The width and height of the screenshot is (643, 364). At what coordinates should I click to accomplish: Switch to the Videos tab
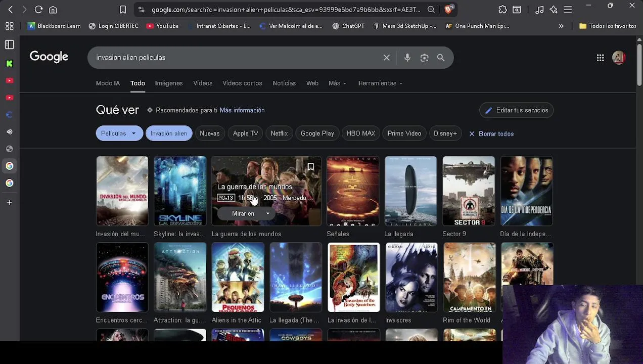point(203,83)
